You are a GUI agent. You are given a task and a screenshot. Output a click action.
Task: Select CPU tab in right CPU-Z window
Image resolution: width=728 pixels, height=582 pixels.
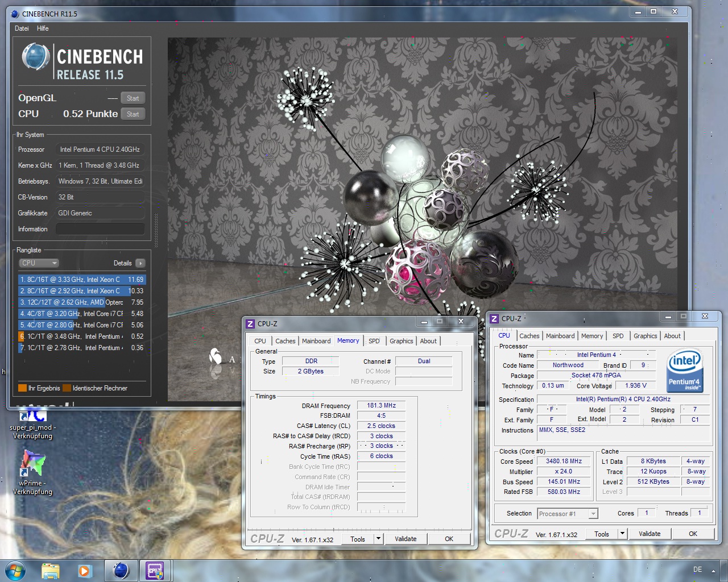[504, 335]
